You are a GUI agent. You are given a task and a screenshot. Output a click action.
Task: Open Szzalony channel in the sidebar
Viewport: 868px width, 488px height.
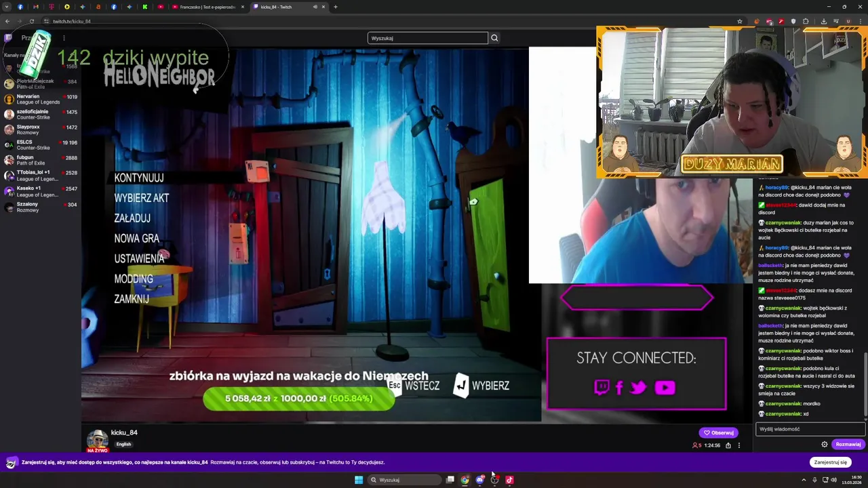coord(41,207)
